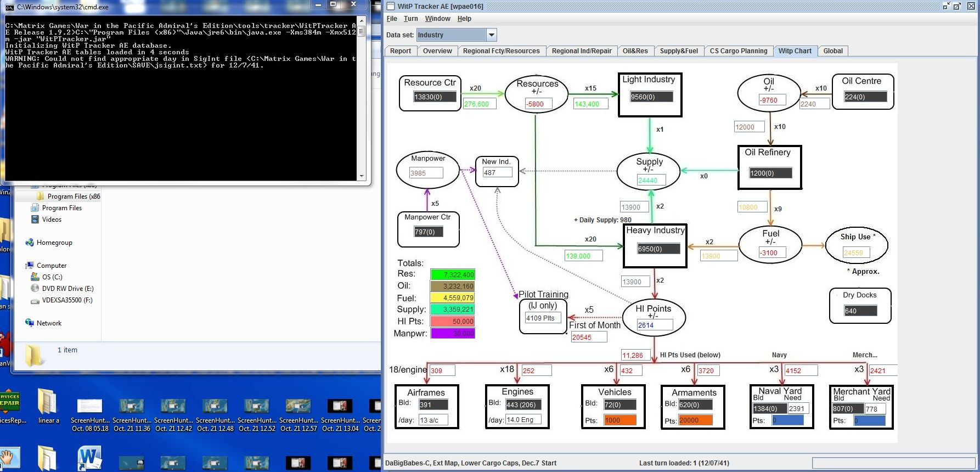This screenshot has width=980, height=472.
Task: Select the Supply&Fuel tab
Action: click(x=679, y=51)
